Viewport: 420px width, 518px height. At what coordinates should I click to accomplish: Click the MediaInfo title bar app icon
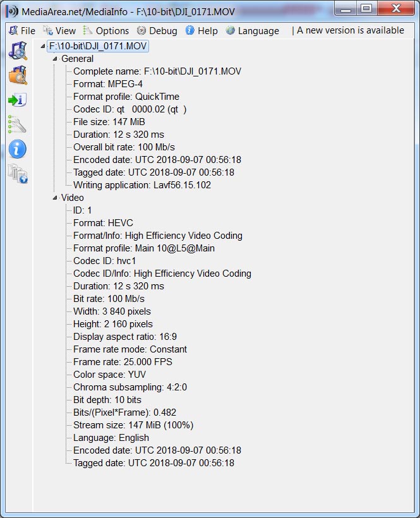tap(12, 11)
